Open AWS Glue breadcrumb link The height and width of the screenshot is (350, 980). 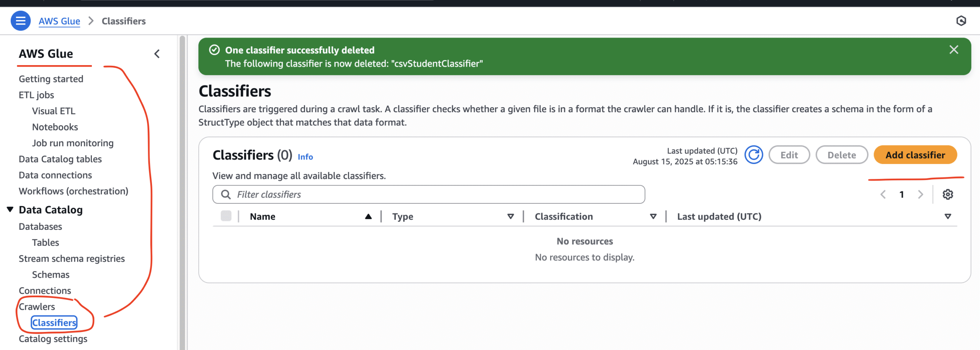click(x=59, y=21)
